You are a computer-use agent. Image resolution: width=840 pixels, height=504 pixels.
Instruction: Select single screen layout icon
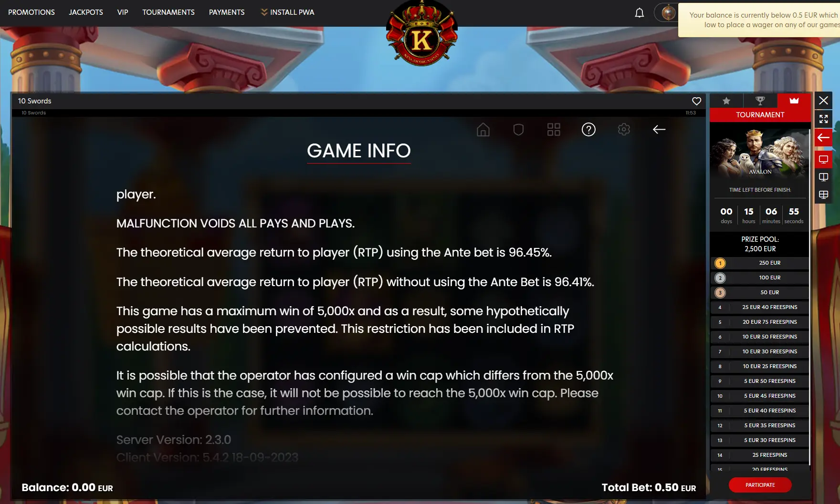[824, 159]
